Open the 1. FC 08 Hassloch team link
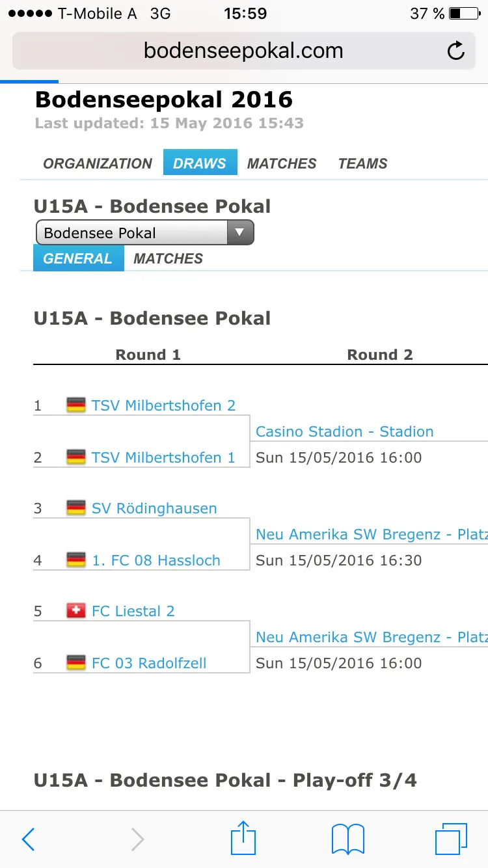Viewport: 488px width, 868px height. coord(156,560)
